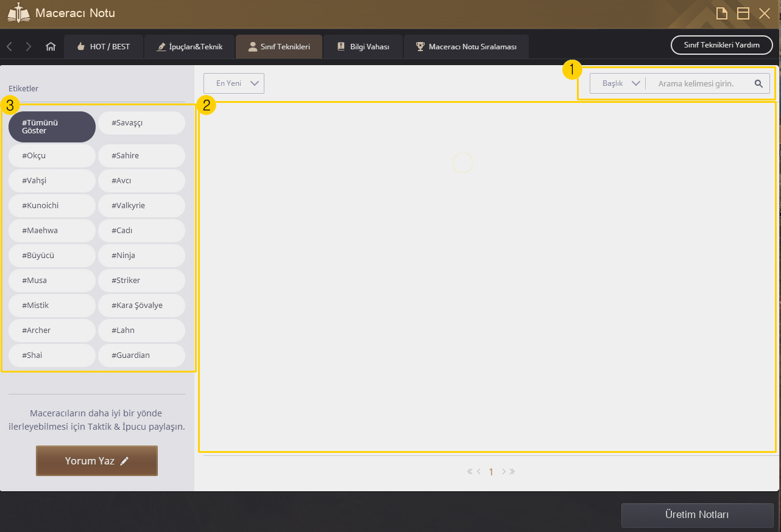Go forward with the right arrow
Image resolution: width=781 pixels, height=532 pixels.
click(x=29, y=46)
